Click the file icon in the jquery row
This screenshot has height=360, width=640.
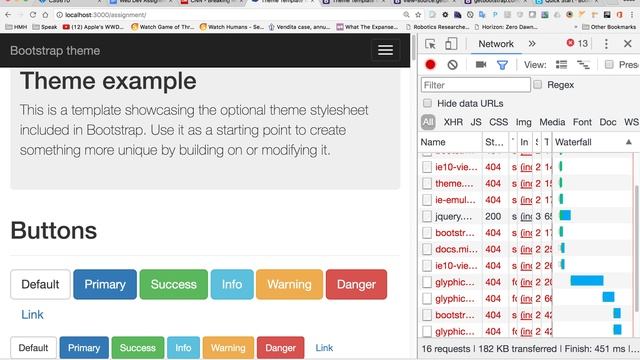point(427,216)
